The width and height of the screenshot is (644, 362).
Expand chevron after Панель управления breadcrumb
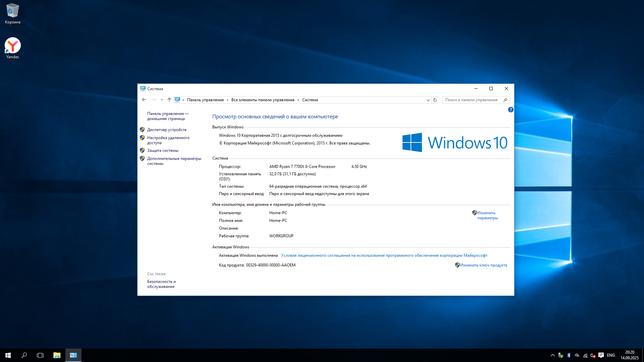point(227,100)
